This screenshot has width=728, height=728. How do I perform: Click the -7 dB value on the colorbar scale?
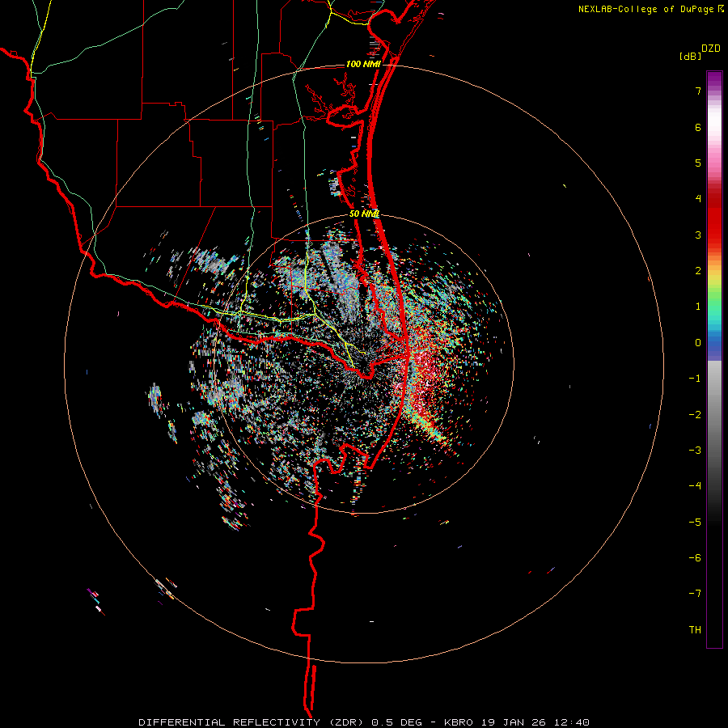tap(695, 594)
